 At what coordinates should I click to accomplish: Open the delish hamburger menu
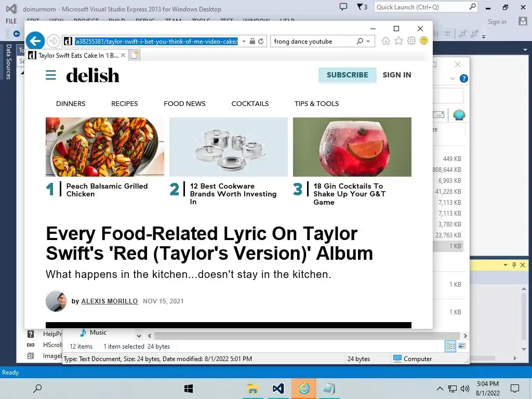pos(50,75)
